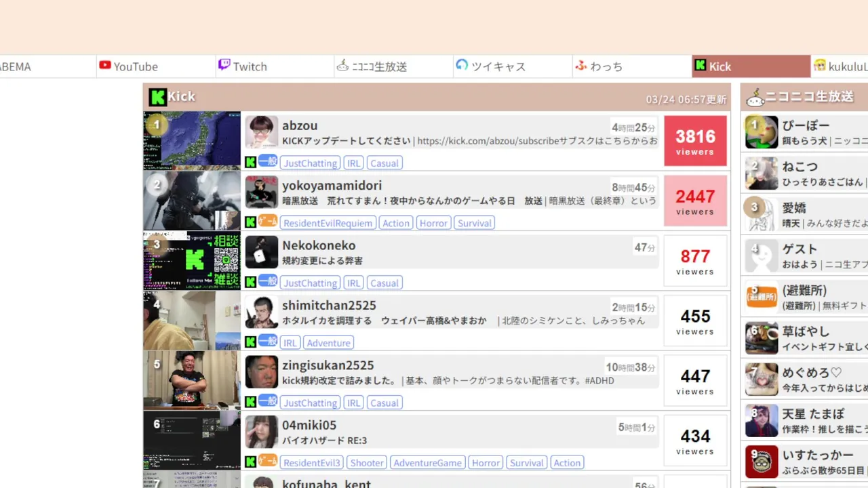868x488 pixels.
Task: Select JustChatting tag in abzou's row
Action: click(x=311, y=163)
